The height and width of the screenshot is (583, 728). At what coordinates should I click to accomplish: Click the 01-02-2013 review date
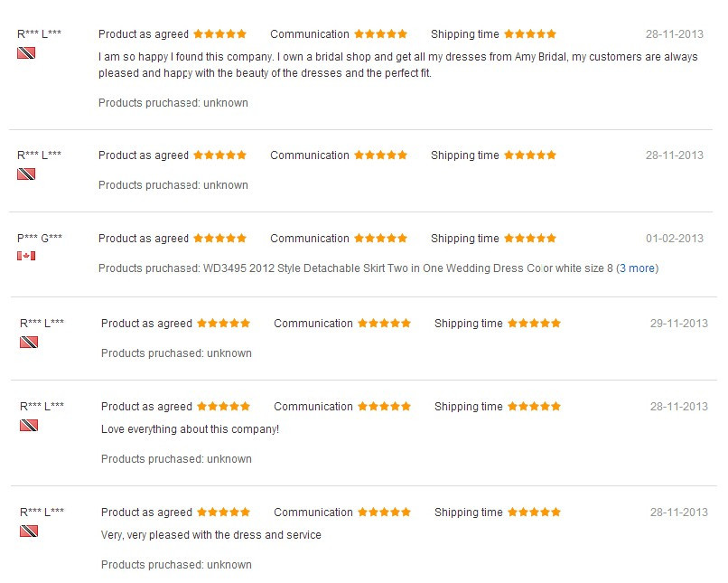(675, 239)
